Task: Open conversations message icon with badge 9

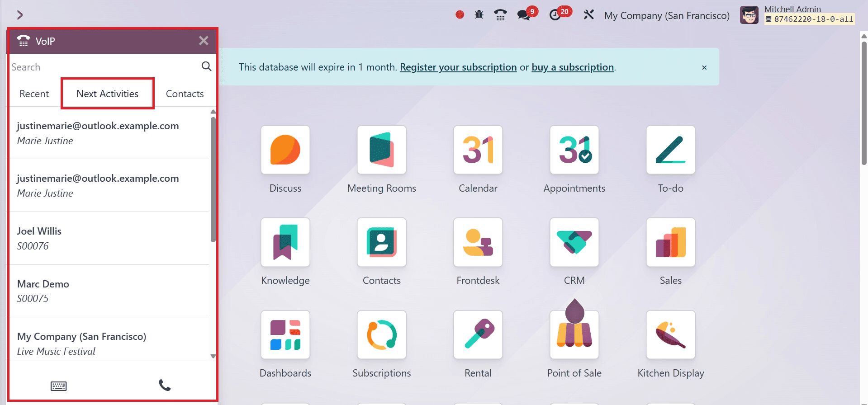Action: click(x=525, y=15)
